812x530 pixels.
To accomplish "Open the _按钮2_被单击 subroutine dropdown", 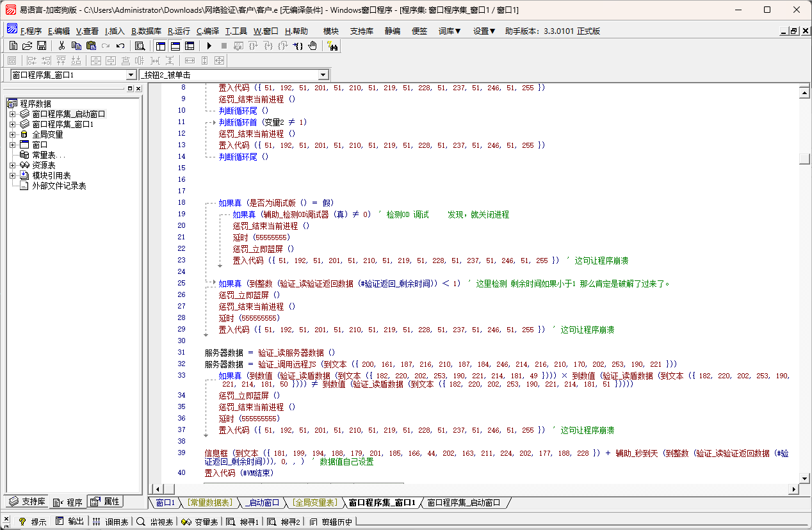I will [x=323, y=75].
